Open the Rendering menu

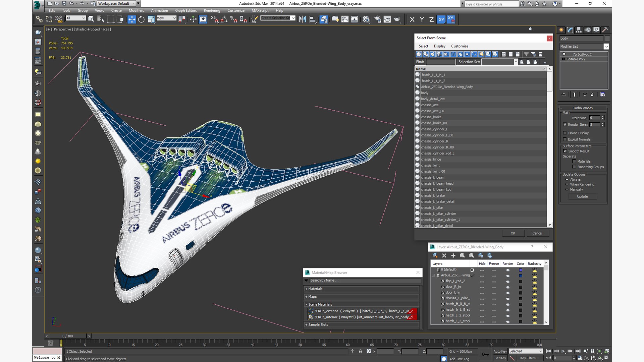pos(212,10)
